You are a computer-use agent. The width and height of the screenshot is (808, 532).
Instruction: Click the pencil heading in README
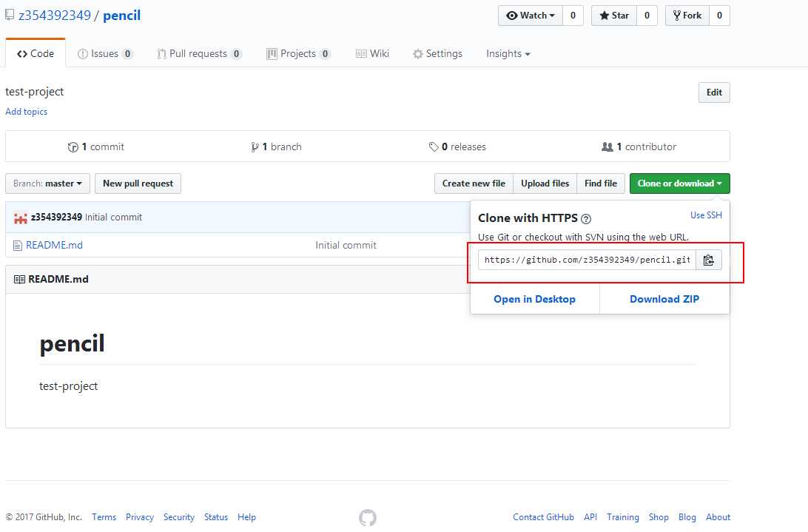coord(73,344)
